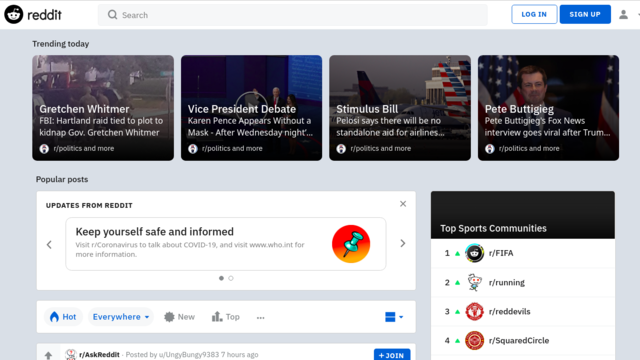Open more sort options ellipsis

260,317
